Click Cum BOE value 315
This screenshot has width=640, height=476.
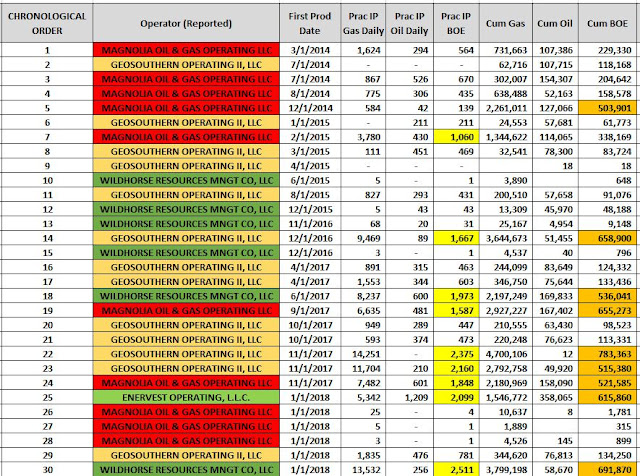coord(608,427)
